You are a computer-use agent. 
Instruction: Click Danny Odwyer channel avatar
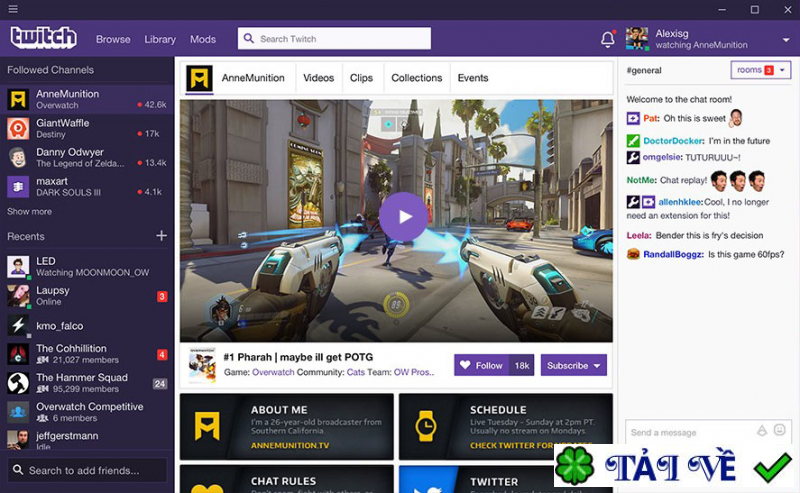(x=18, y=158)
